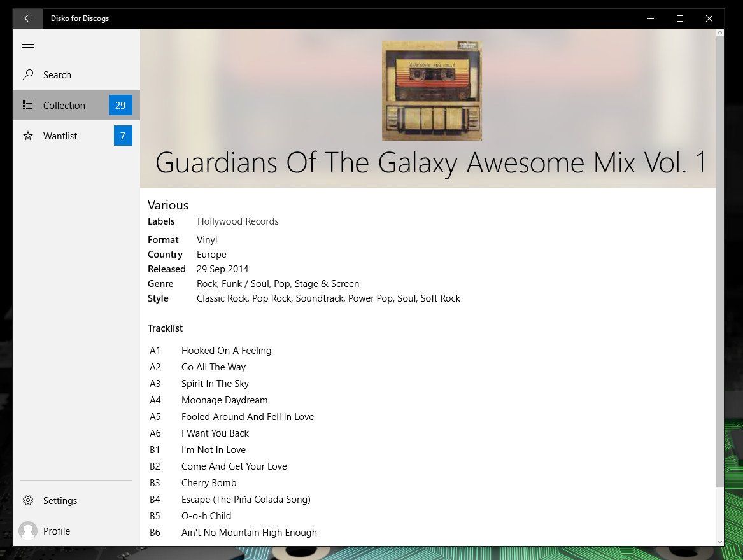Open the Hollywood Records label link

pyautogui.click(x=238, y=221)
